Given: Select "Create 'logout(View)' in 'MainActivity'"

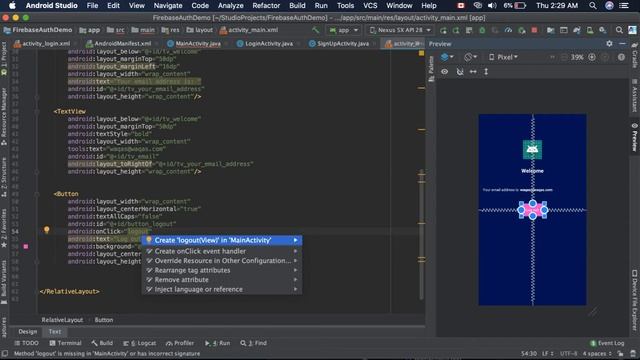Looking at the screenshot, I should [x=222, y=240].
